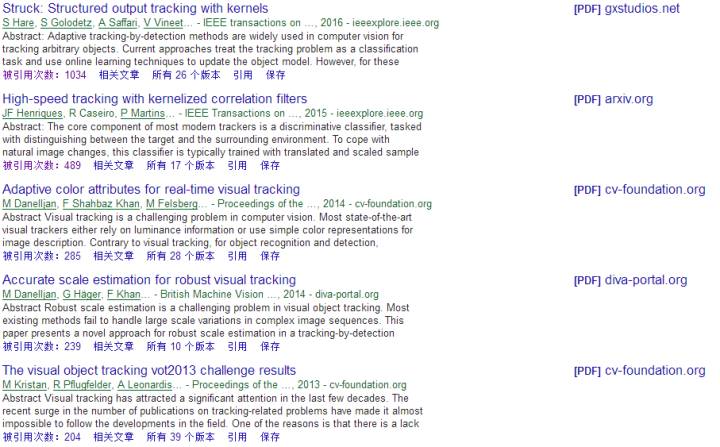Screen dimensions: 720x447
Task: View the 285 citations of color attributes paper
Action: point(41,256)
